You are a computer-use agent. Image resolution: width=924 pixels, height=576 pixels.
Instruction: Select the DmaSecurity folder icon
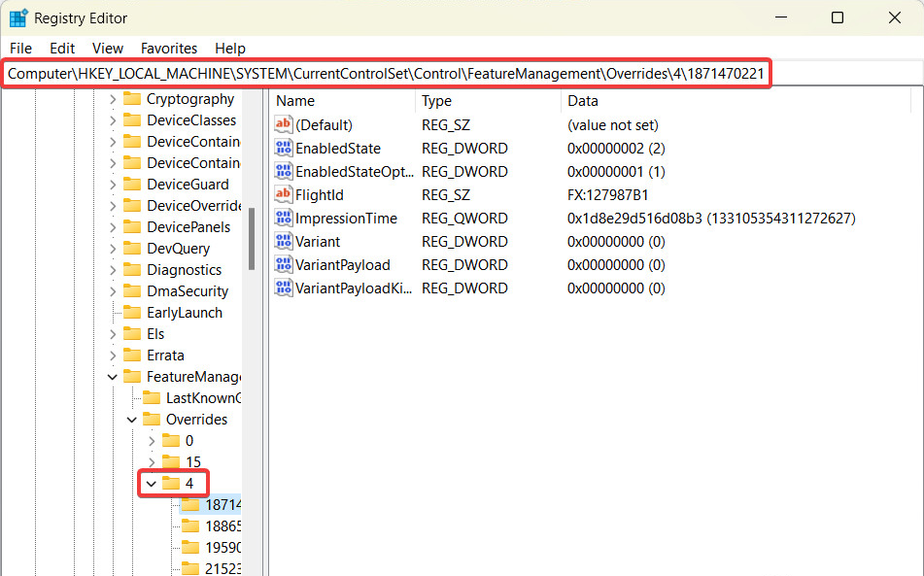pos(132,291)
